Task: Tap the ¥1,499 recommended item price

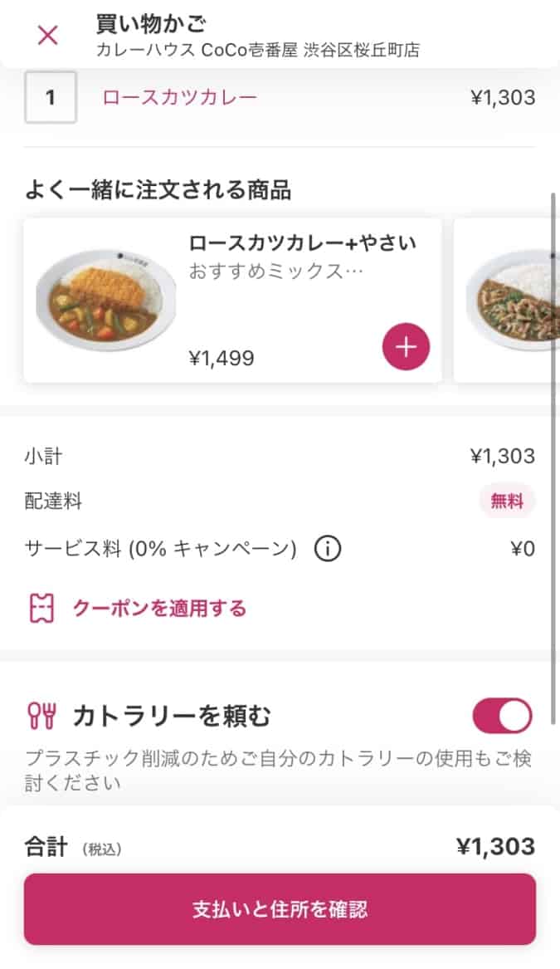Action: (x=222, y=358)
